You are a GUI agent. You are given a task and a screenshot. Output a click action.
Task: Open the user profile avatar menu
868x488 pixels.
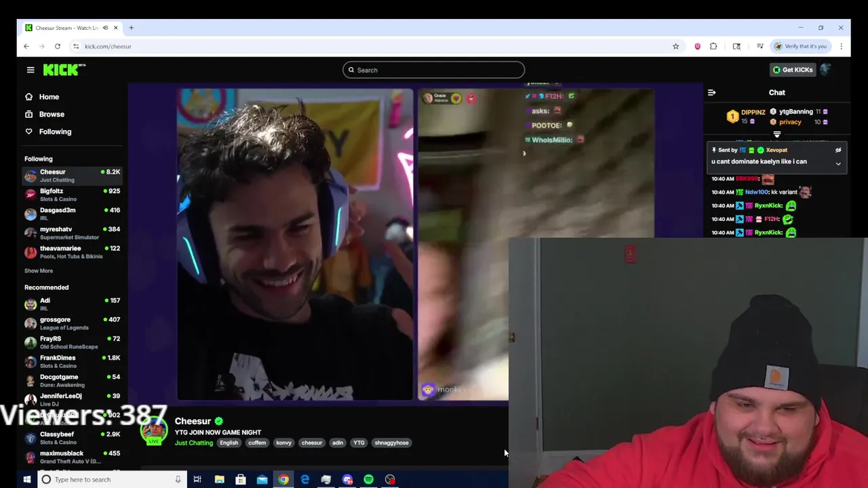825,69
